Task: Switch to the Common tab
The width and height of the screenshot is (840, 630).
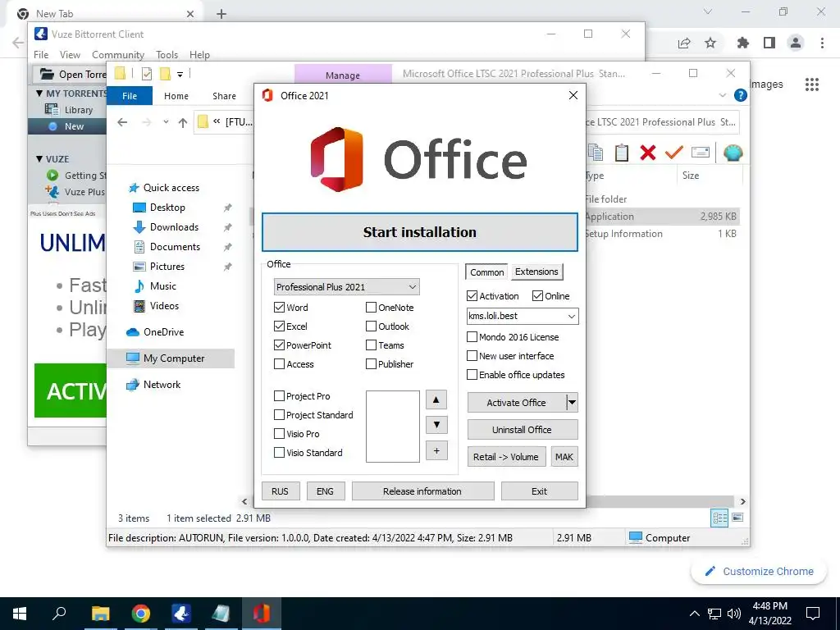Action: [487, 272]
